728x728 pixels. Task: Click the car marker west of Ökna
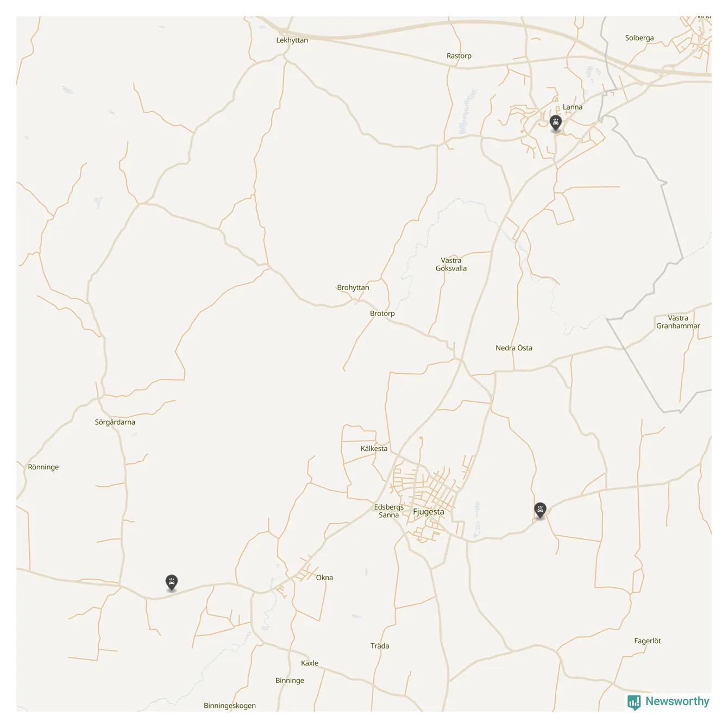(x=172, y=583)
